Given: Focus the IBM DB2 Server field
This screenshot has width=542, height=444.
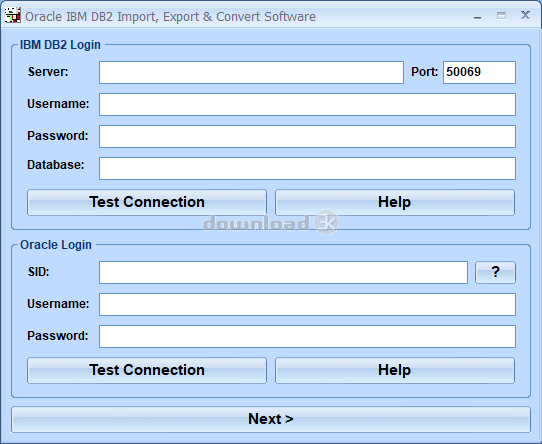Looking at the screenshot, I should (251, 72).
